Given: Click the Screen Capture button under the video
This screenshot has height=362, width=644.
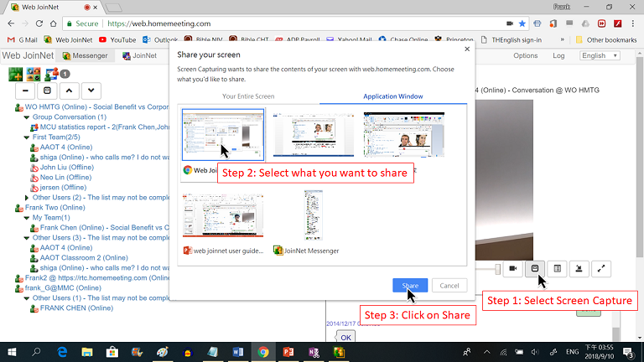Looking at the screenshot, I should pos(534,268).
